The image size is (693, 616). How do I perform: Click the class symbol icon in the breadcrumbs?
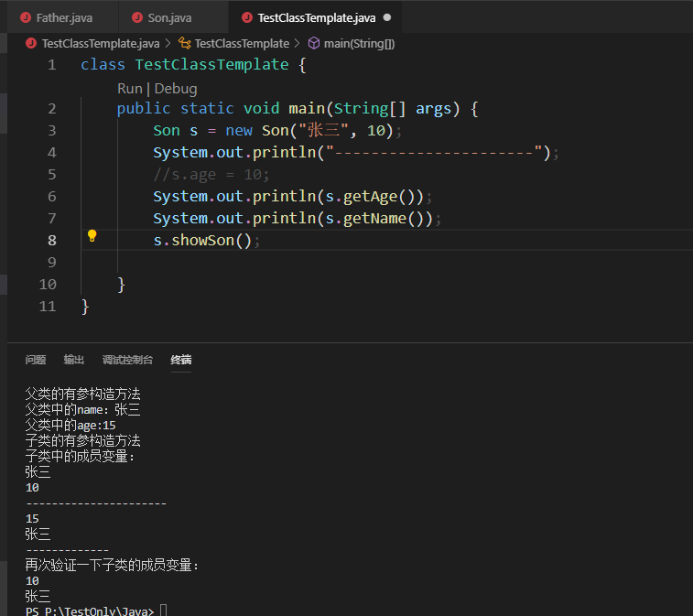184,43
